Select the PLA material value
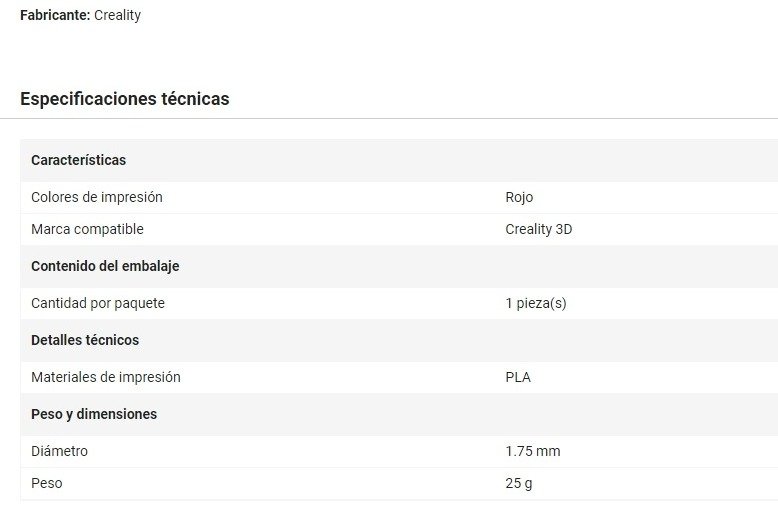This screenshot has width=778, height=506. pyautogui.click(x=518, y=377)
